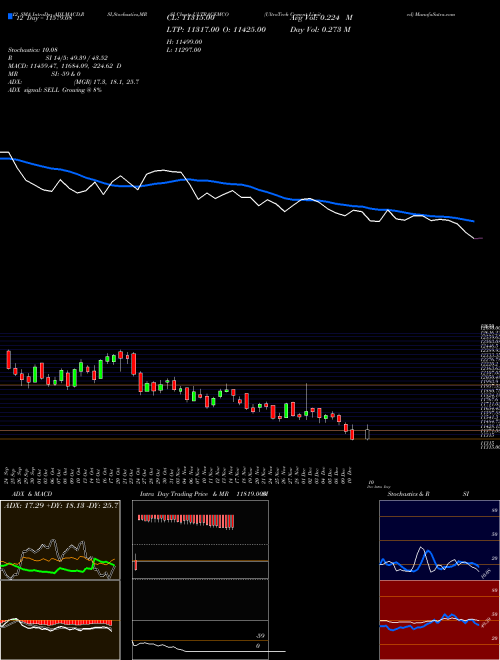
Task: Click the '-39' label in MR panel
Action: pos(261,636)
